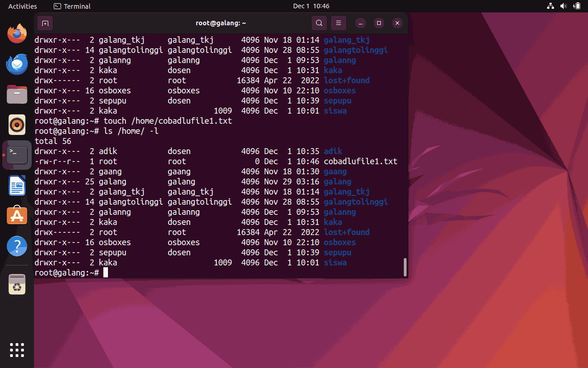The width and height of the screenshot is (588, 368).
Task: Click 'Dec 1 10:35' timestamp of adik
Action: click(x=292, y=151)
